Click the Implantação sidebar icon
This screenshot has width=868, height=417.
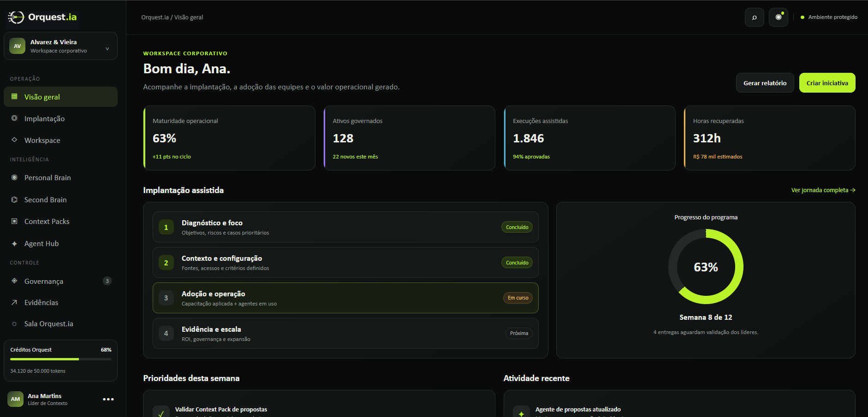click(x=14, y=118)
